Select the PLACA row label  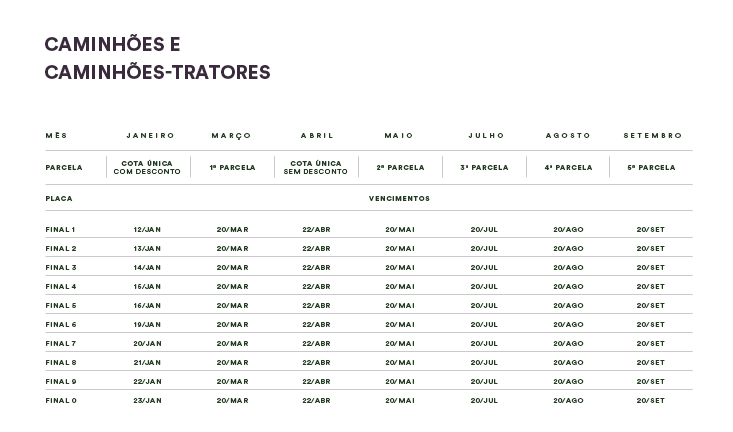click(x=59, y=198)
